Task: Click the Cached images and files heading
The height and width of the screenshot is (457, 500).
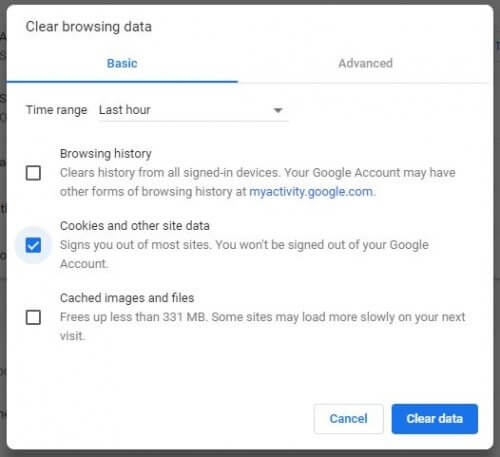Action: click(x=127, y=298)
